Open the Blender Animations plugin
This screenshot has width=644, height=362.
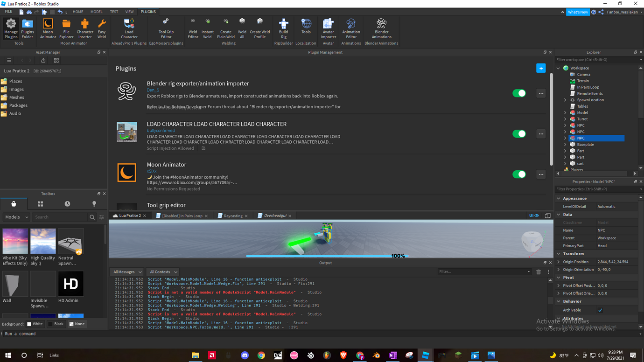pos(381,28)
